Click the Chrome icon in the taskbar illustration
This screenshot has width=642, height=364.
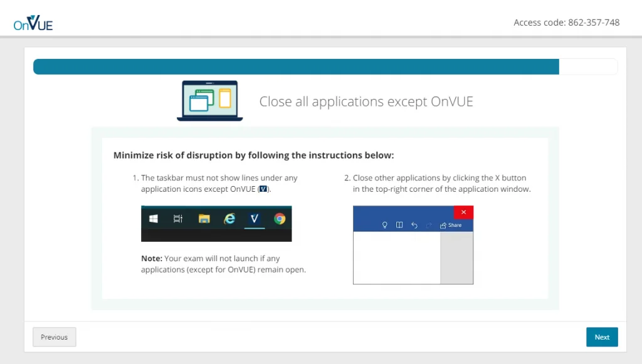(x=280, y=219)
